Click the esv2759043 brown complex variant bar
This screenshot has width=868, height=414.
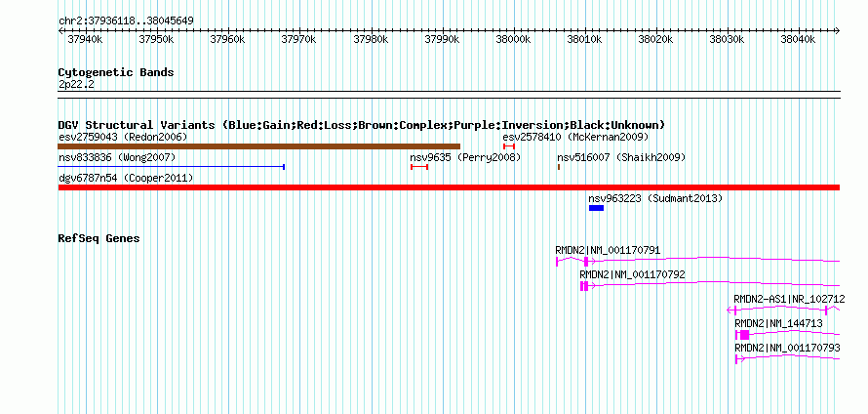pos(259,146)
